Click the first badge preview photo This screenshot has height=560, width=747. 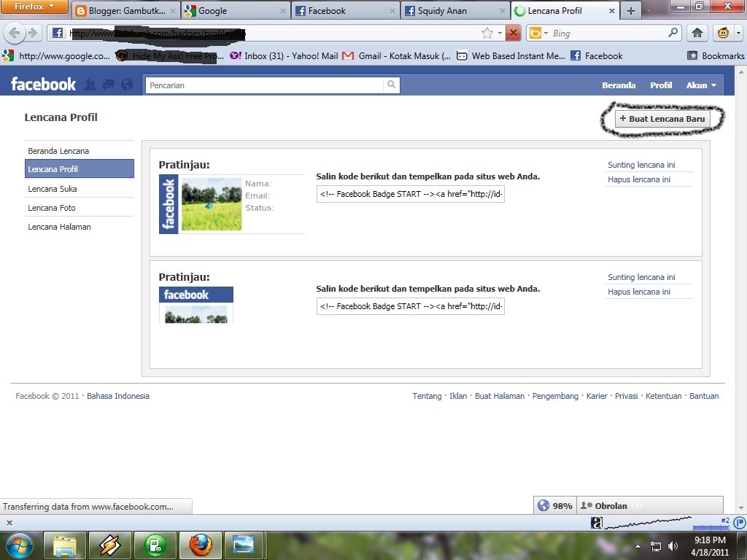212,204
